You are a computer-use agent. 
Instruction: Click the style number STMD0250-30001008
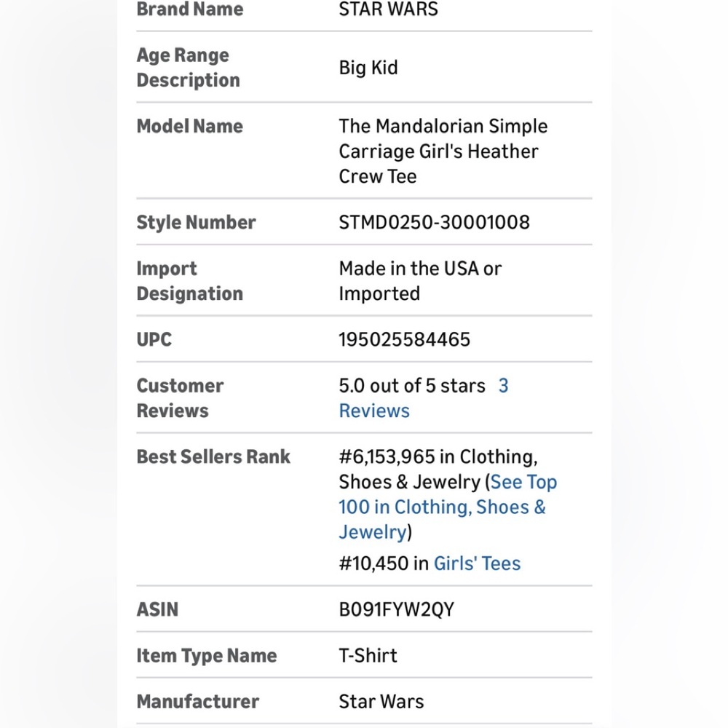click(434, 222)
